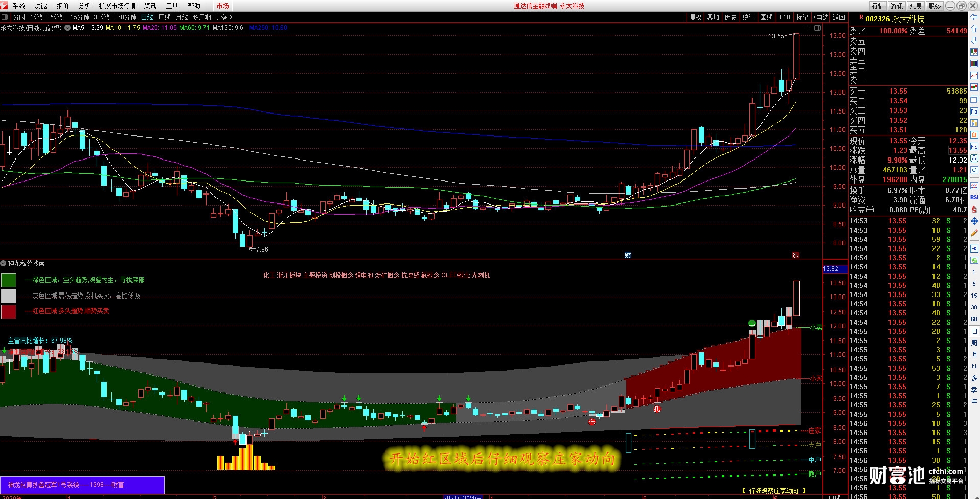
Task: Expand the 更多 periods dropdown
Action: point(223,17)
